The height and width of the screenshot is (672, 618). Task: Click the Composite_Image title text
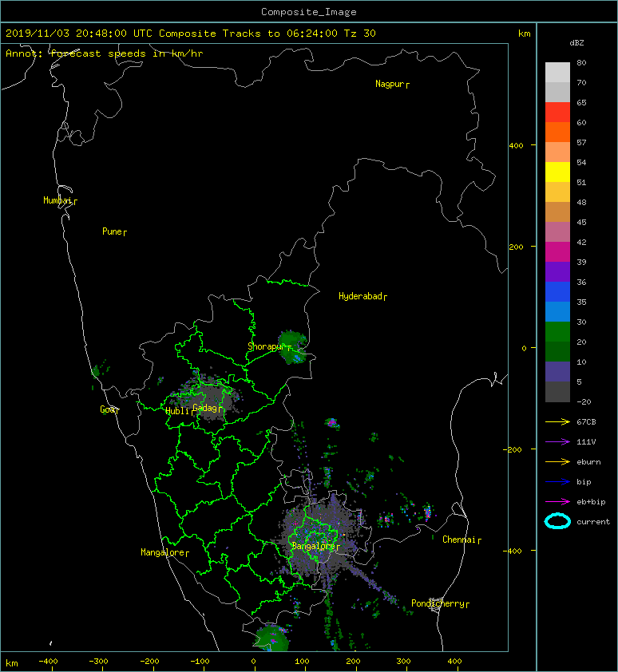pyautogui.click(x=309, y=11)
